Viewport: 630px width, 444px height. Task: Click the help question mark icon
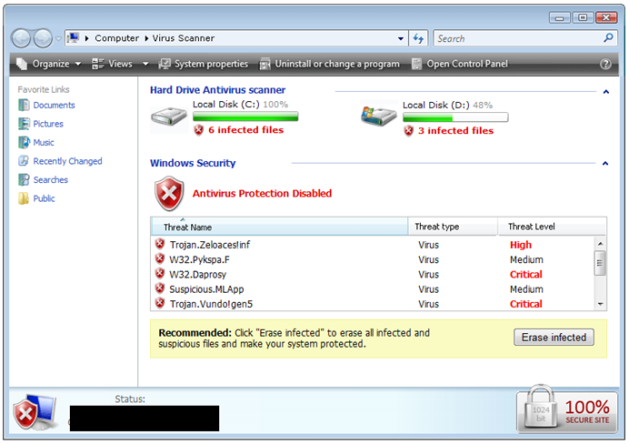pos(605,64)
